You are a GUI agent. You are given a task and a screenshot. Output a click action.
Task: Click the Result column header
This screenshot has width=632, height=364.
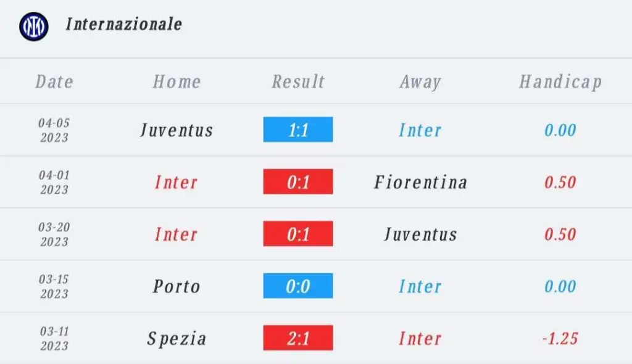tap(298, 82)
